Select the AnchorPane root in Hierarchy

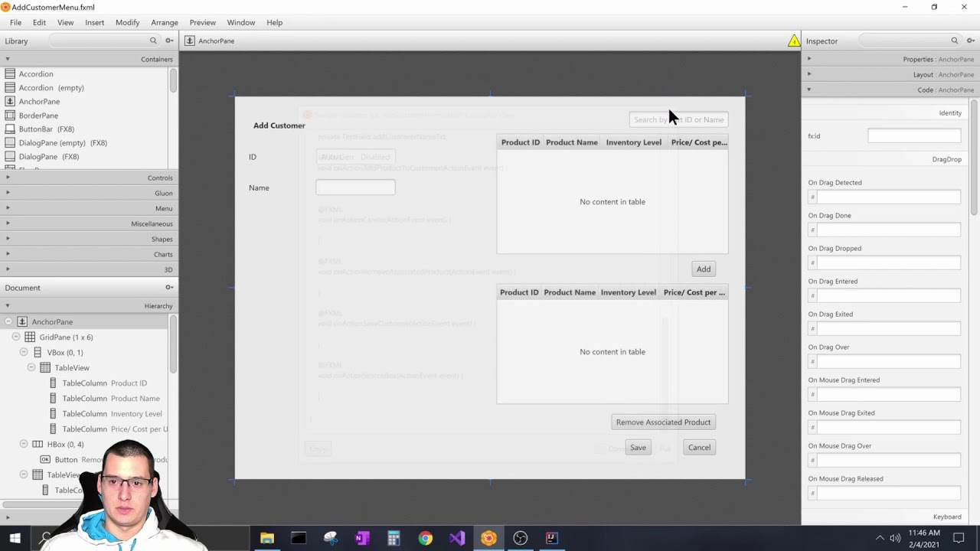(84, 322)
